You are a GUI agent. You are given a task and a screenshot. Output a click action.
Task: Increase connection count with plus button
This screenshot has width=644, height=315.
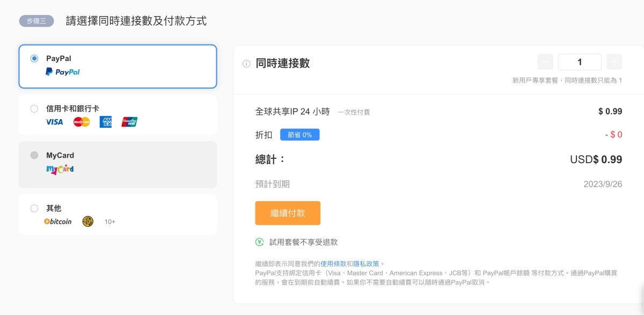pyautogui.click(x=614, y=62)
